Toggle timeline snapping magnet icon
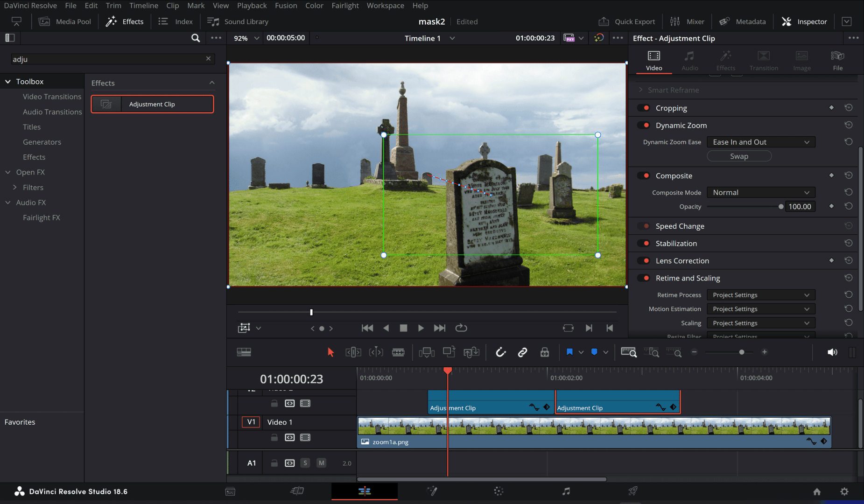Viewport: 864px width, 504px height. point(501,352)
